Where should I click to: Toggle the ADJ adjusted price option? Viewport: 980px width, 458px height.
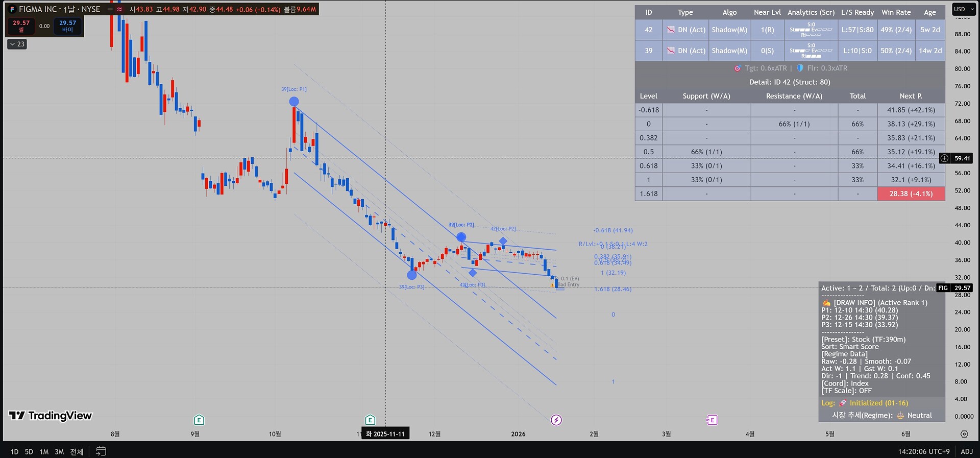click(x=967, y=451)
